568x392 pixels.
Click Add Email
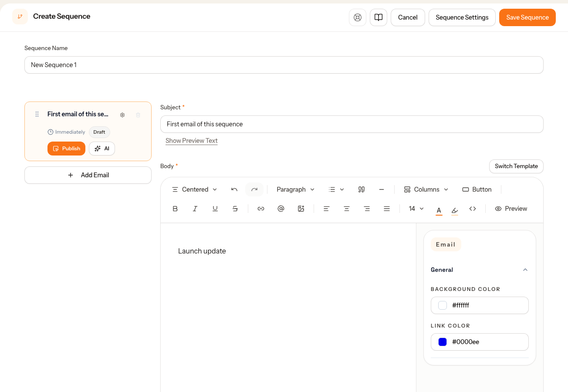pyautogui.click(x=88, y=175)
